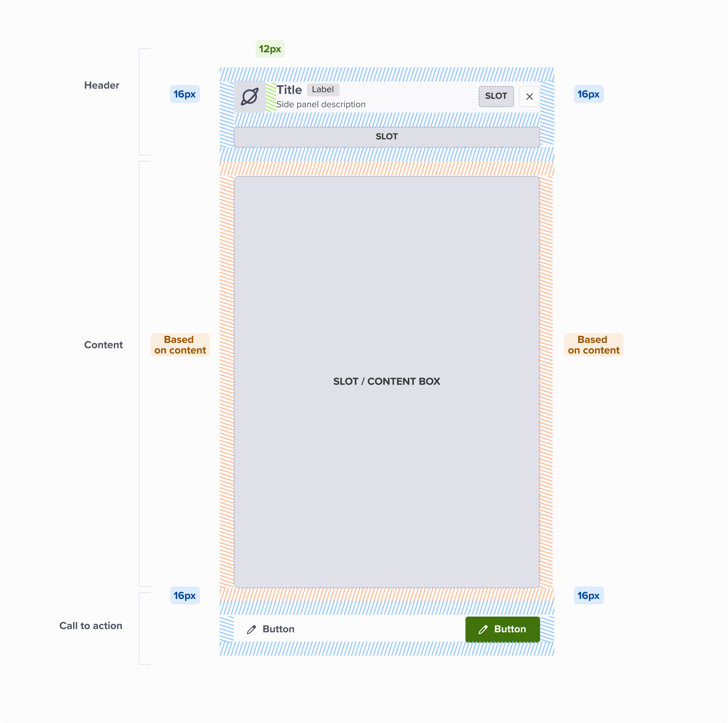
Task: Click the pencil icon in the green Button
Action: click(483, 630)
